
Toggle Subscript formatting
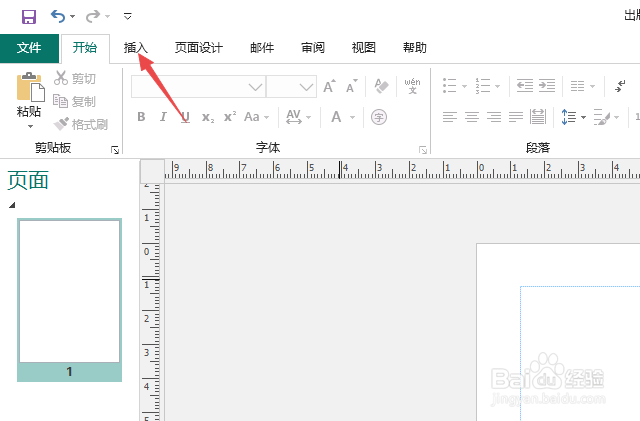[208, 118]
